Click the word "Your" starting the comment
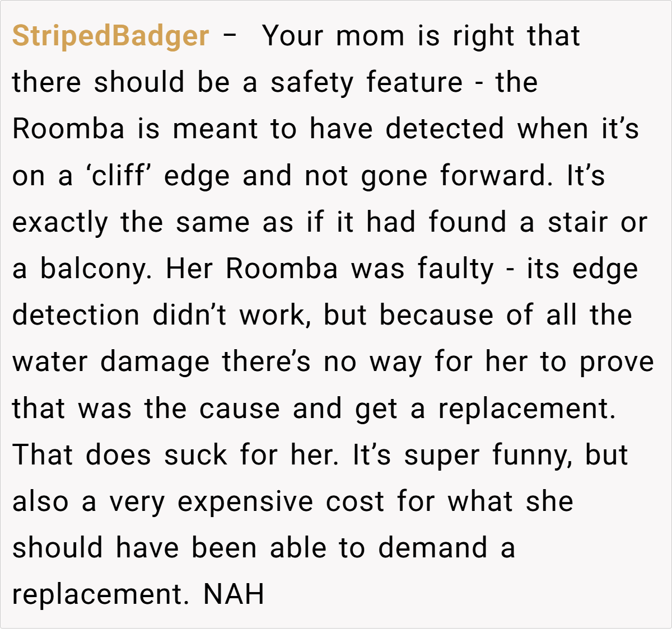 coord(293,36)
